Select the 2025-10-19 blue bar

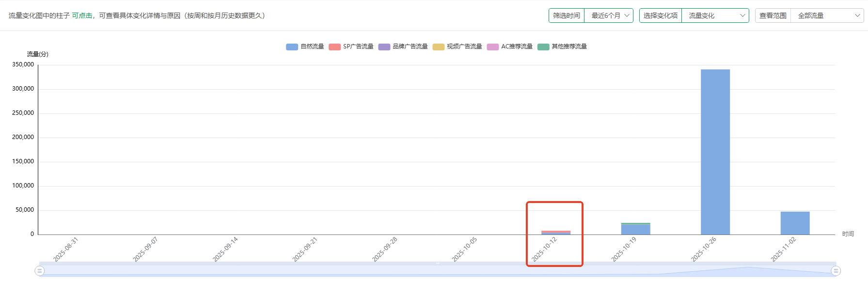tap(635, 230)
